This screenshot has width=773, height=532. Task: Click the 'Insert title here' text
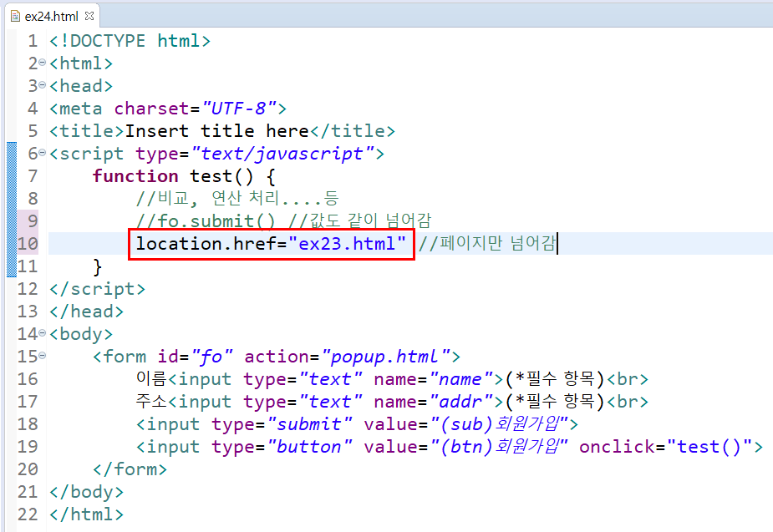217,131
